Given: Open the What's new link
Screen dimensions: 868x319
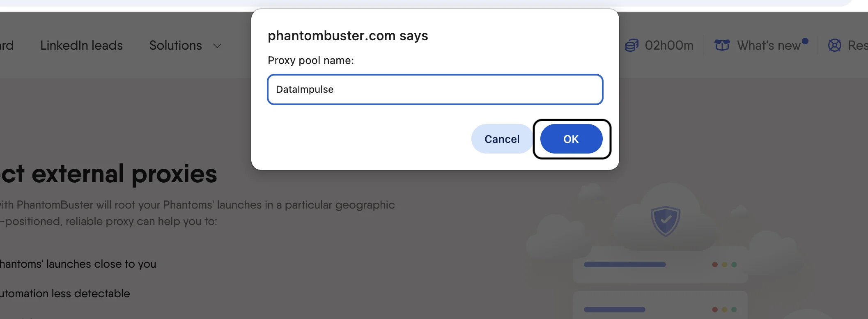Looking at the screenshot, I should pyautogui.click(x=769, y=45).
